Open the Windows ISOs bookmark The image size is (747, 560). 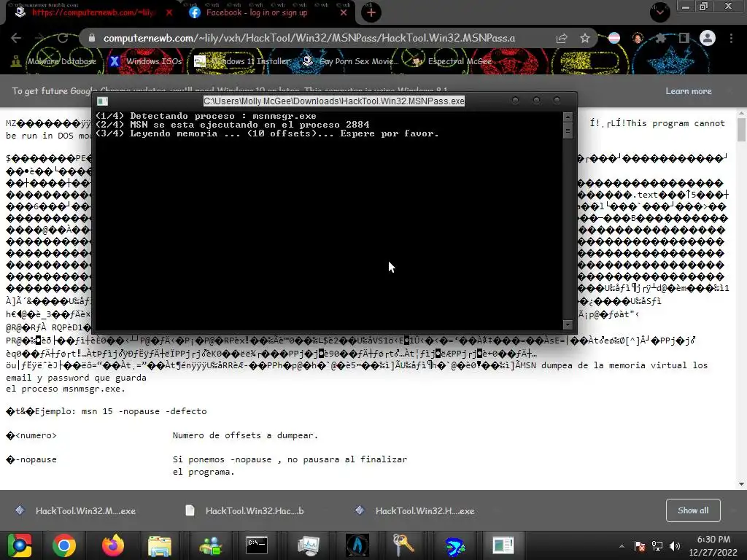coord(146,61)
